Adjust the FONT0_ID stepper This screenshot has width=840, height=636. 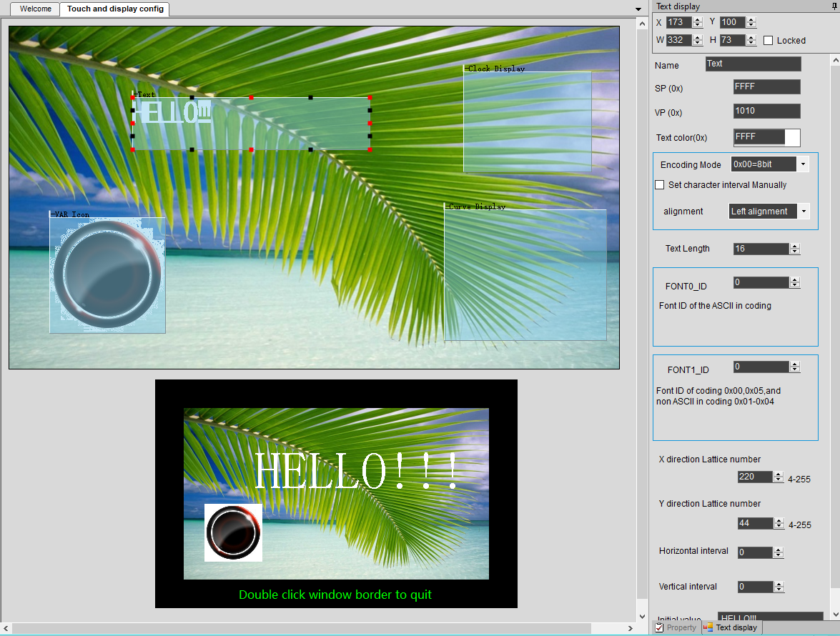(x=795, y=282)
